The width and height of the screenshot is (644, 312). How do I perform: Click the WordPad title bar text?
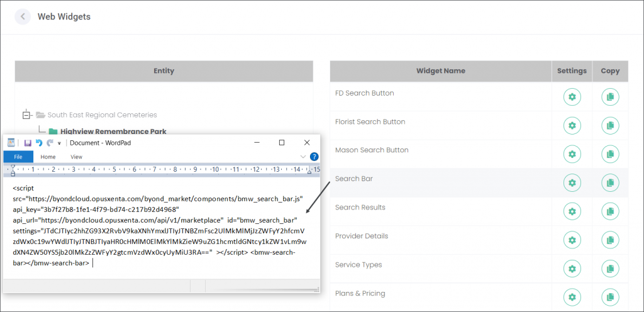(101, 143)
